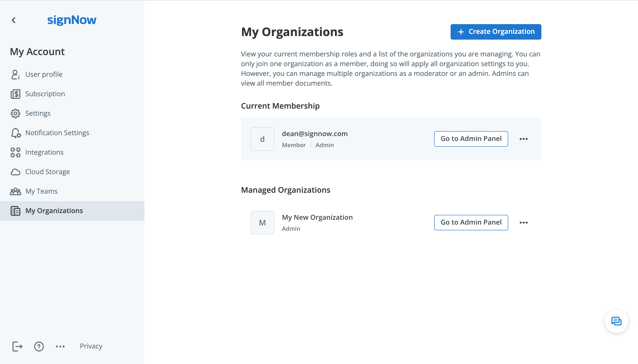
Task: Click the My Teams group icon
Action: point(16,191)
